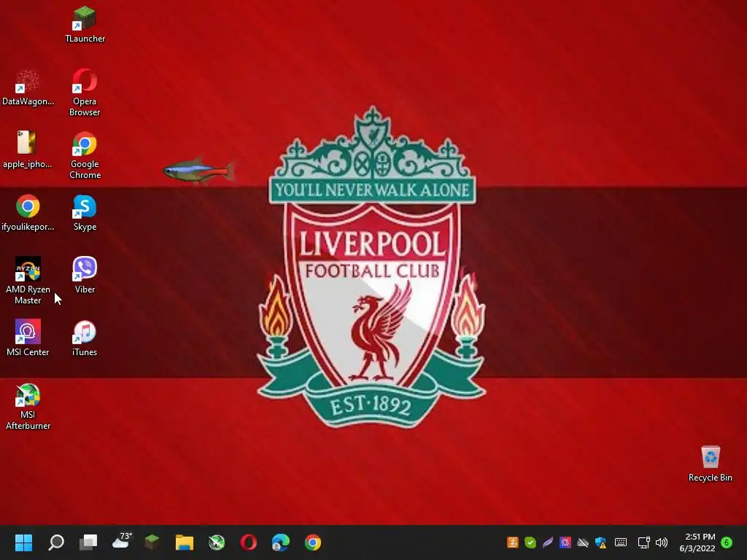Launch Microsoft Edge from the taskbar

[281, 542]
